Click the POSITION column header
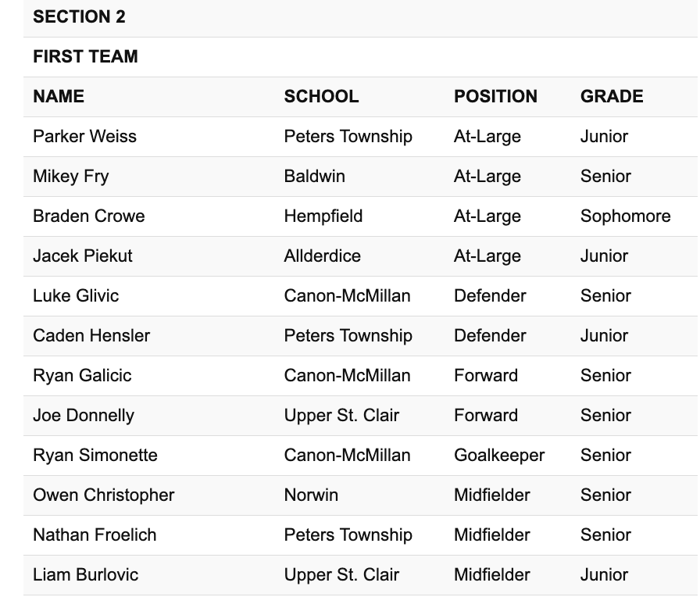 pyautogui.click(x=495, y=96)
